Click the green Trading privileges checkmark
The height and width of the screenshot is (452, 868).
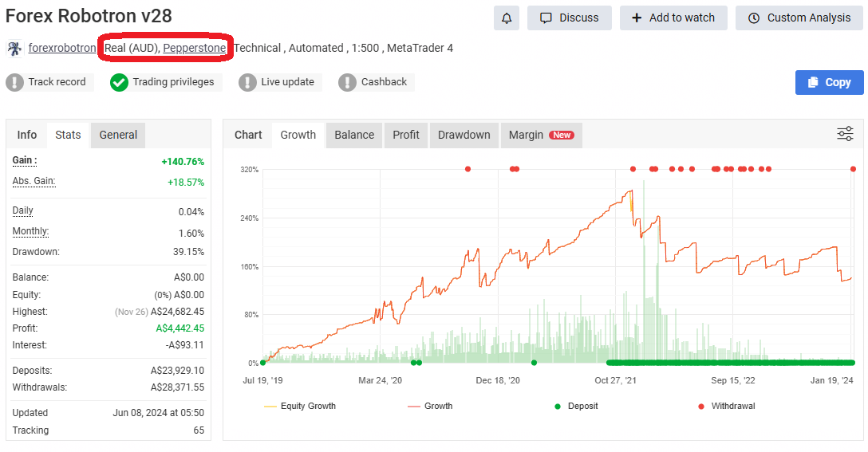pos(119,82)
